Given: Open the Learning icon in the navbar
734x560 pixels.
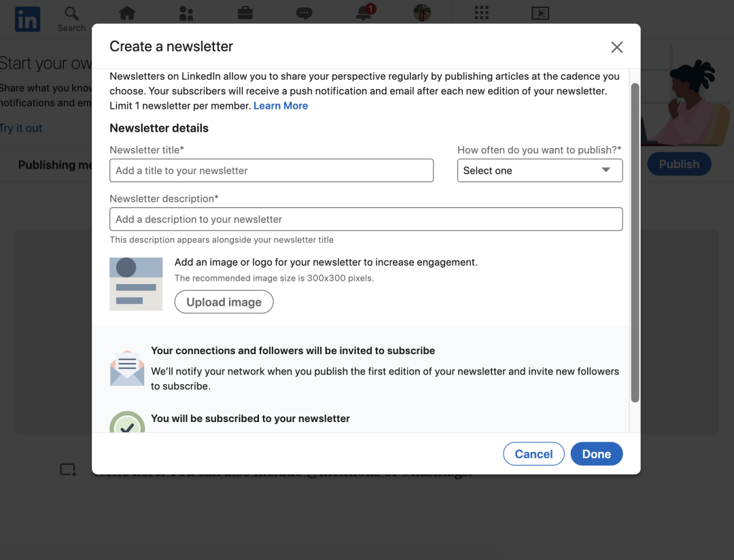Looking at the screenshot, I should click(540, 13).
